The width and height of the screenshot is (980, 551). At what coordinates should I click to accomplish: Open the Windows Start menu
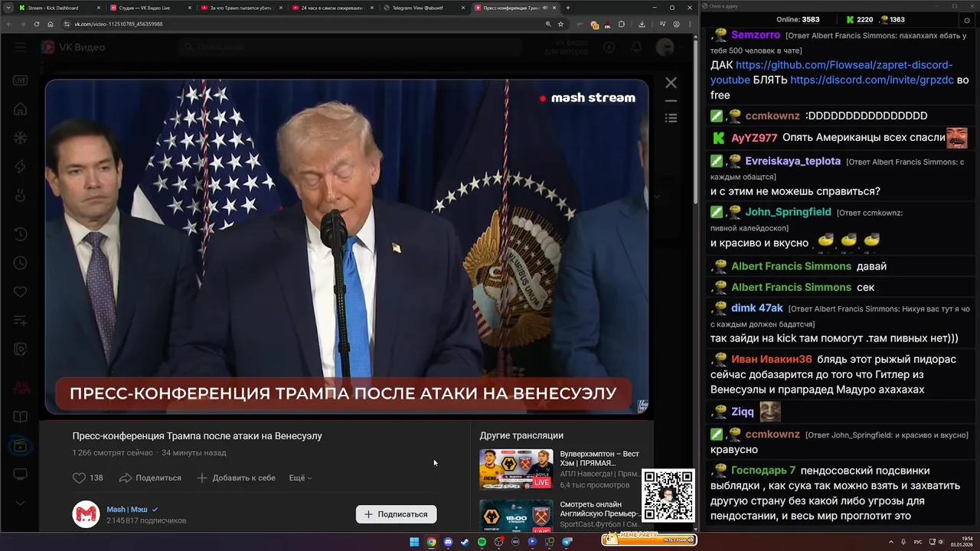click(x=414, y=542)
